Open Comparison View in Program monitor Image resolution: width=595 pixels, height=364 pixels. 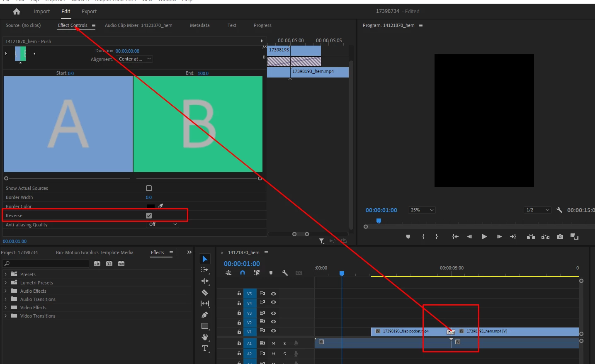click(x=574, y=236)
